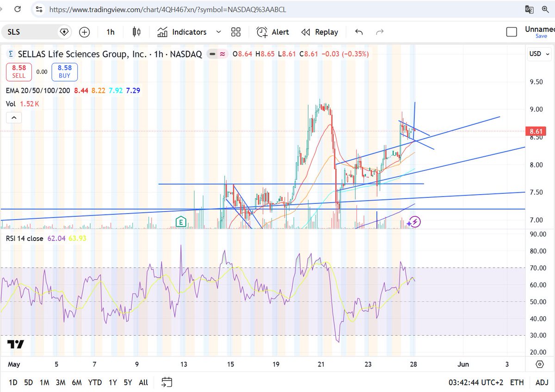Click the symbol status dash icon in legend
The image size is (555, 392).
(212, 54)
